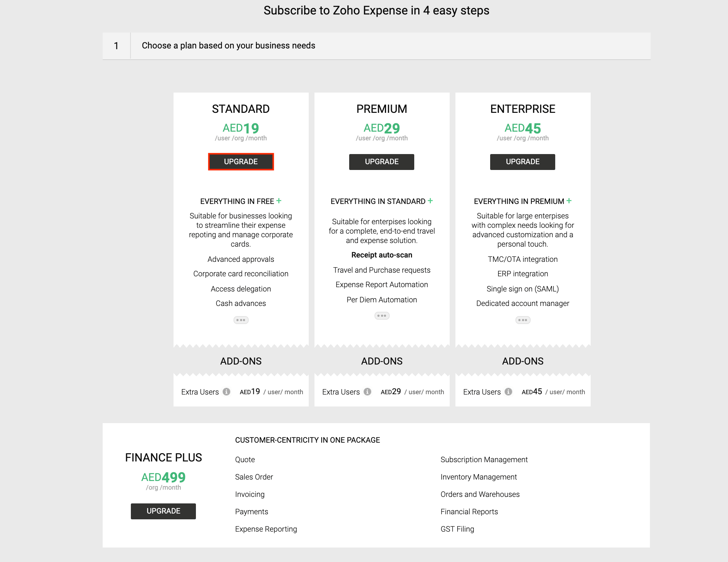This screenshot has height=562, width=728.
Task: Click the Enterprise plan title
Action: 523,109
